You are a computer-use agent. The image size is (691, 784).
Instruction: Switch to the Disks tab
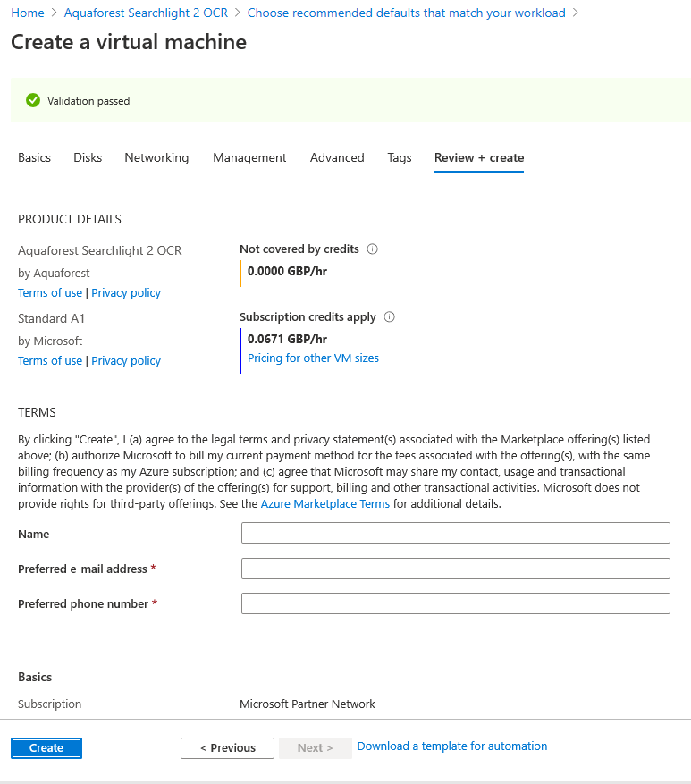(x=88, y=157)
